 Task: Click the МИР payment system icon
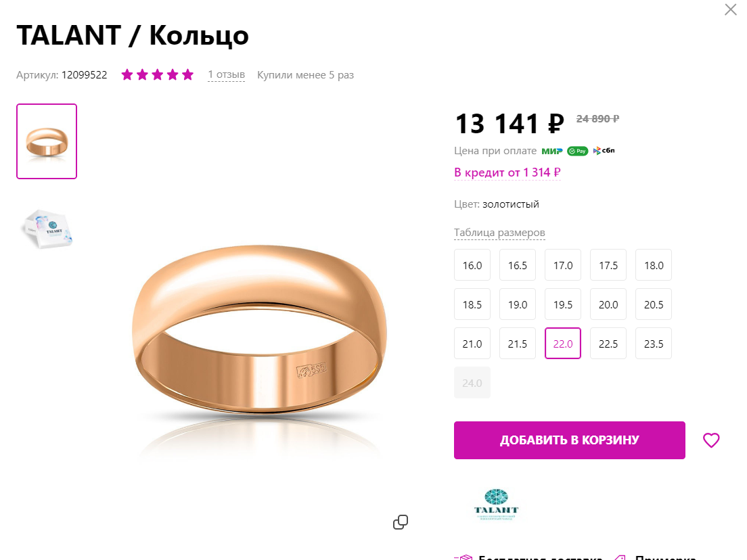click(551, 150)
